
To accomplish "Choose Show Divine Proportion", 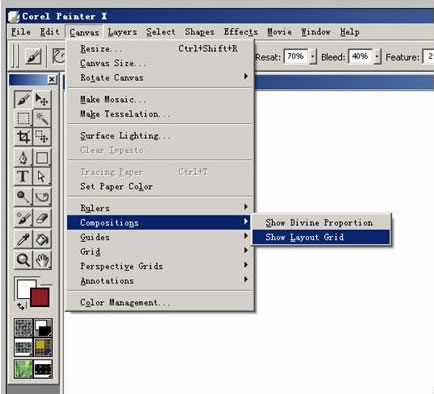I will click(321, 223).
